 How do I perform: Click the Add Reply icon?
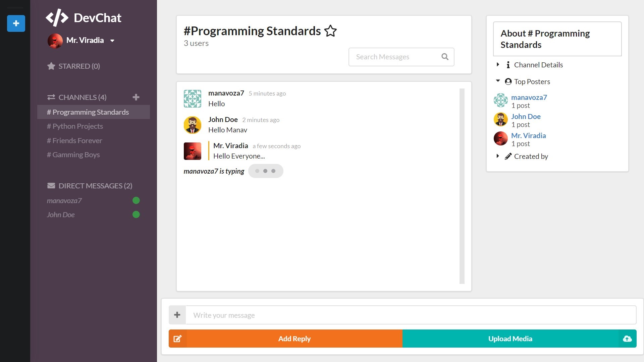[177, 339]
